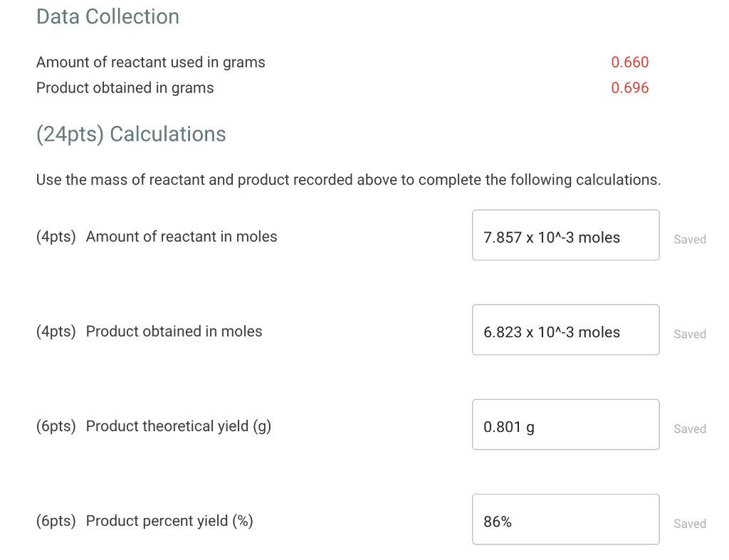Viewport: 729px width, 560px height.
Task: Click the Amount of reactant used in grams label
Action: [150, 62]
